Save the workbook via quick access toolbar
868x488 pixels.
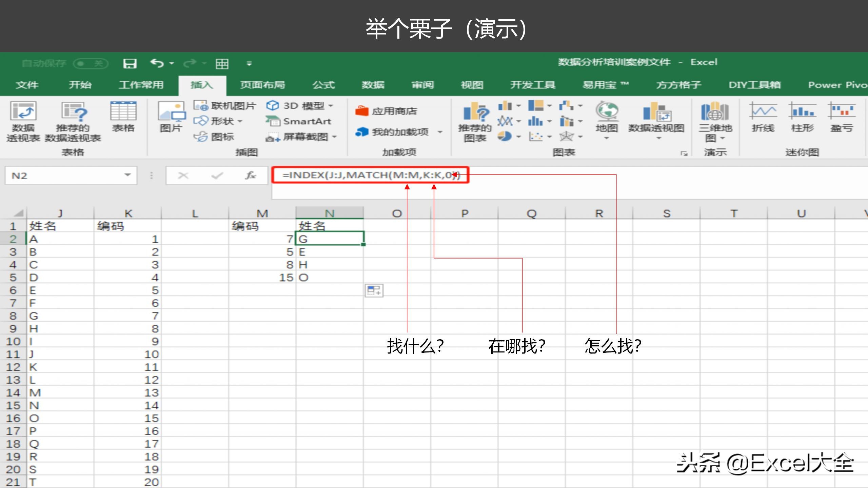tap(131, 63)
